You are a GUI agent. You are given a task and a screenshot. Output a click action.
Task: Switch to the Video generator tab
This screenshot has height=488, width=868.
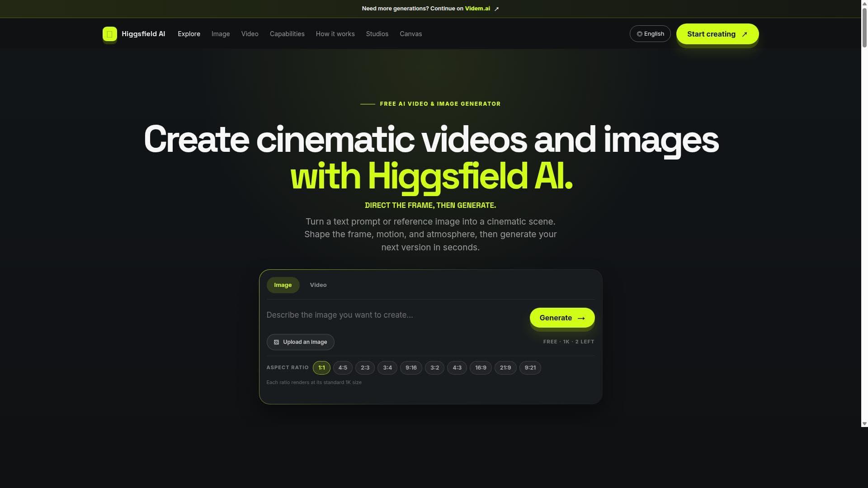coord(318,285)
